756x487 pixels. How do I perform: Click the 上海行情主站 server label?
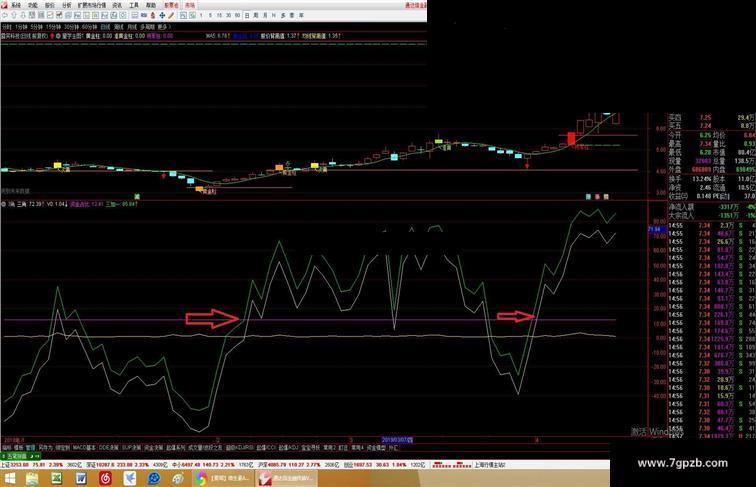[489, 465]
